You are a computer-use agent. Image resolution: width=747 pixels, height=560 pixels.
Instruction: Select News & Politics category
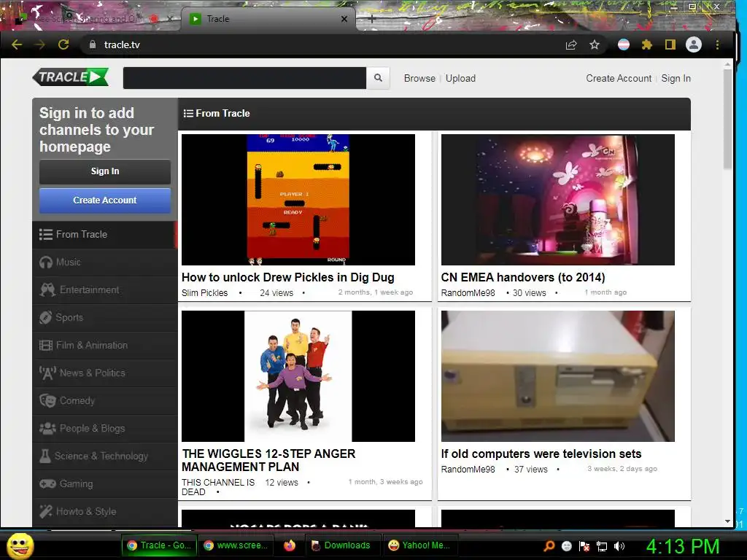[x=105, y=373]
